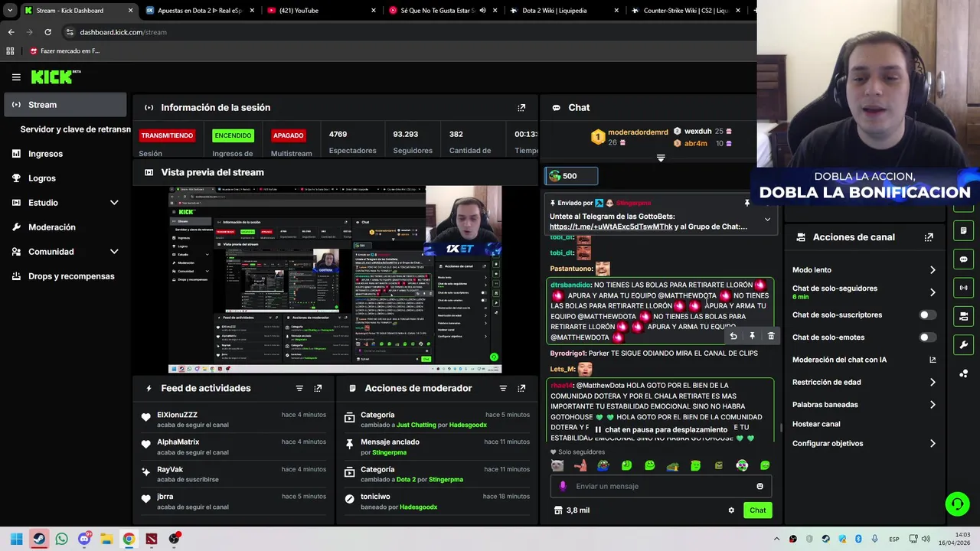Open Moderación in the sidebar
This screenshot has width=980, height=551.
click(x=65, y=227)
